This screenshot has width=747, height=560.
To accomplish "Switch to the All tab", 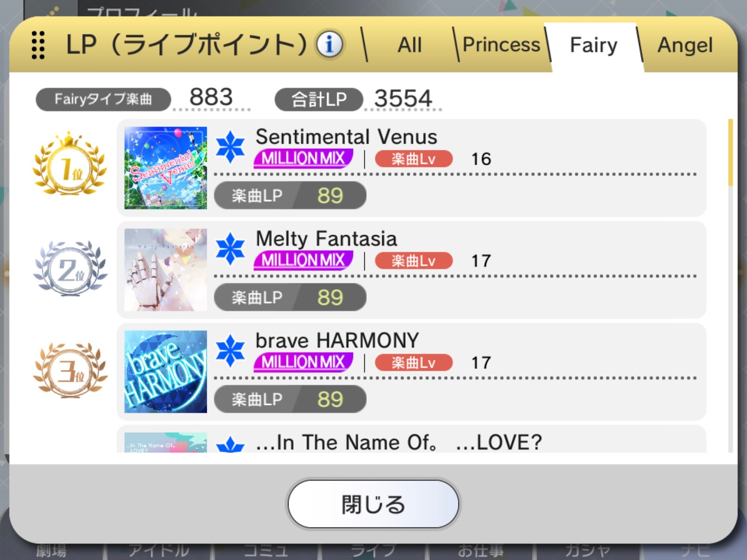I will [x=409, y=45].
